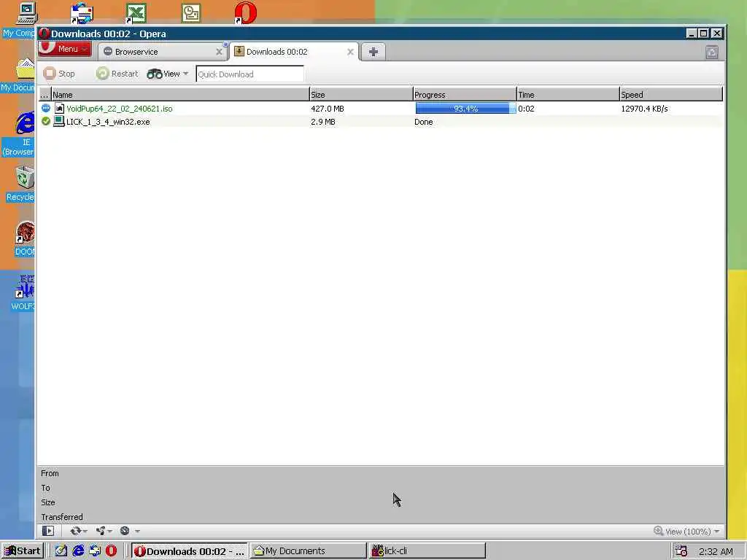Click the system tray scheduler icon

[x=681, y=551]
